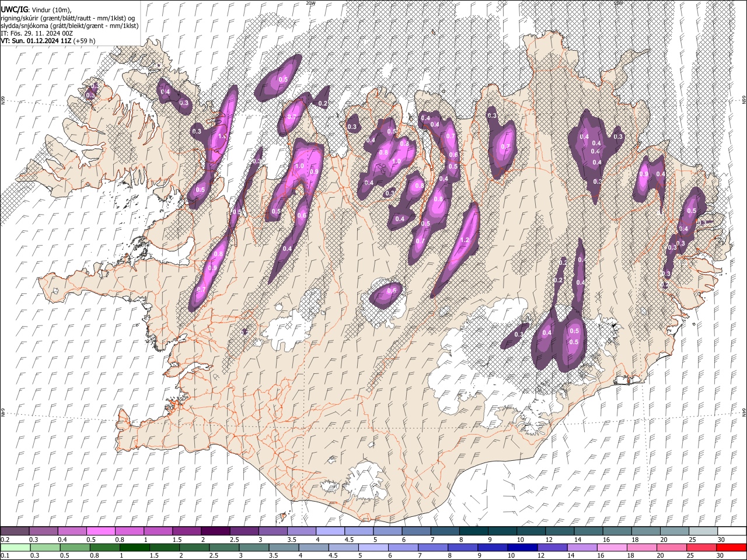Click the 'UWC/IG' title text
This screenshot has height=560, width=747.
(14, 9)
